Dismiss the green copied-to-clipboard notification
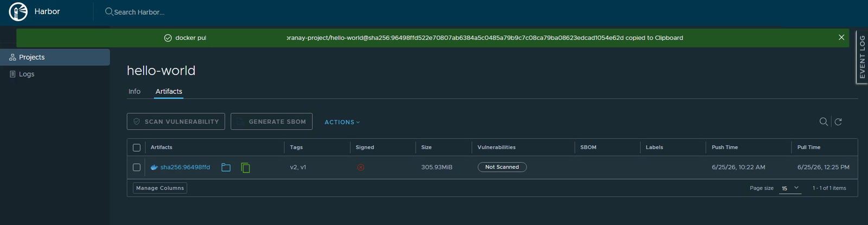This screenshot has width=868, height=225. 841,37
